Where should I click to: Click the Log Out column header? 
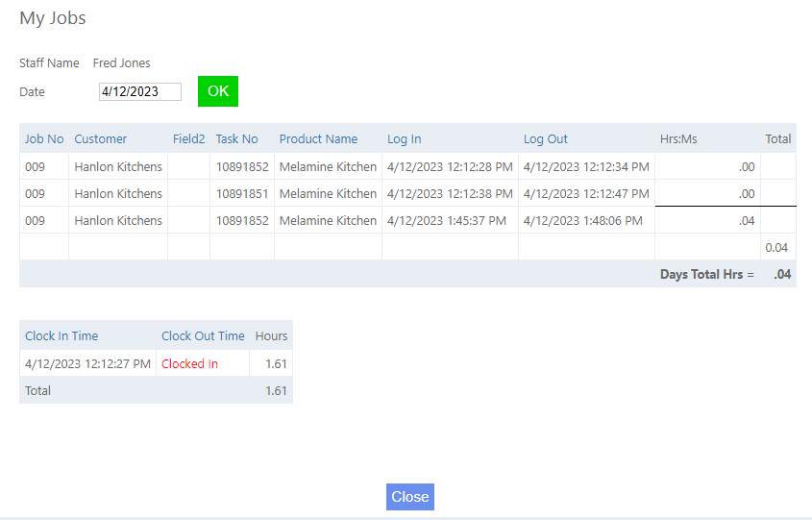point(546,139)
